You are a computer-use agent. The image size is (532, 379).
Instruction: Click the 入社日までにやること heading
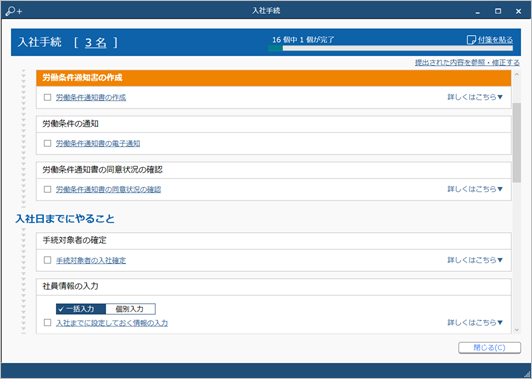tap(65, 219)
